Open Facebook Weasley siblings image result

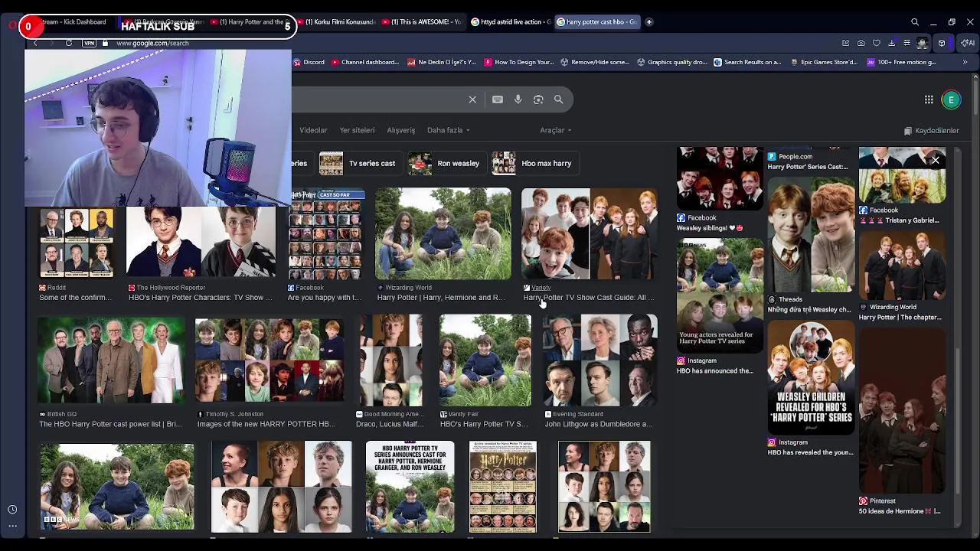coord(720,178)
